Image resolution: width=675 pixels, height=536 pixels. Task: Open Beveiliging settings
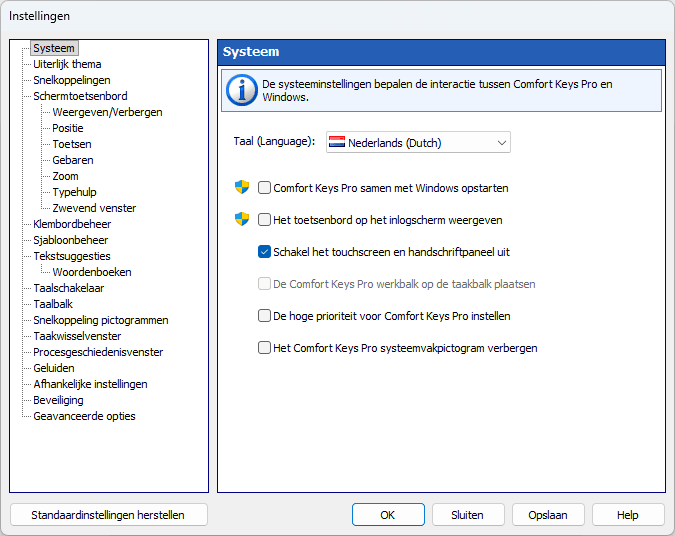(x=58, y=400)
